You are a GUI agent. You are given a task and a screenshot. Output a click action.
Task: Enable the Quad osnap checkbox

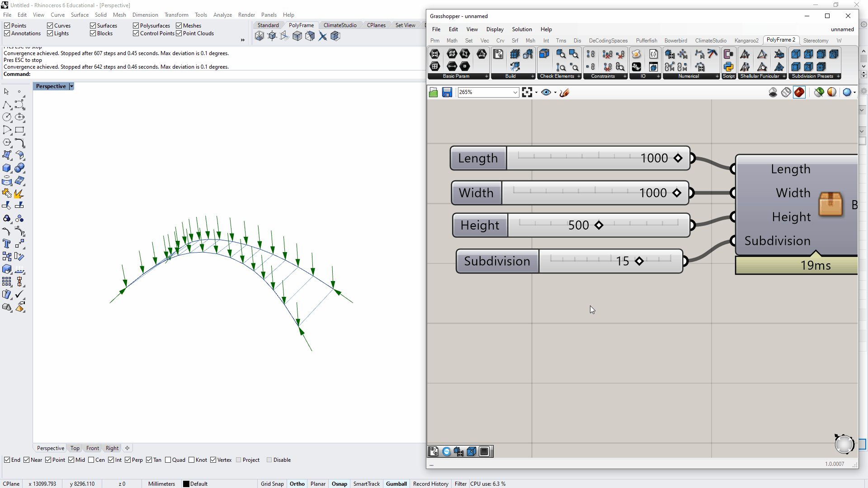coord(168,460)
